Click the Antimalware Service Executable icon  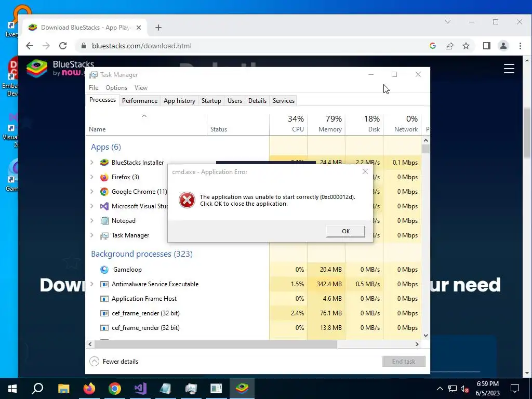coord(104,284)
